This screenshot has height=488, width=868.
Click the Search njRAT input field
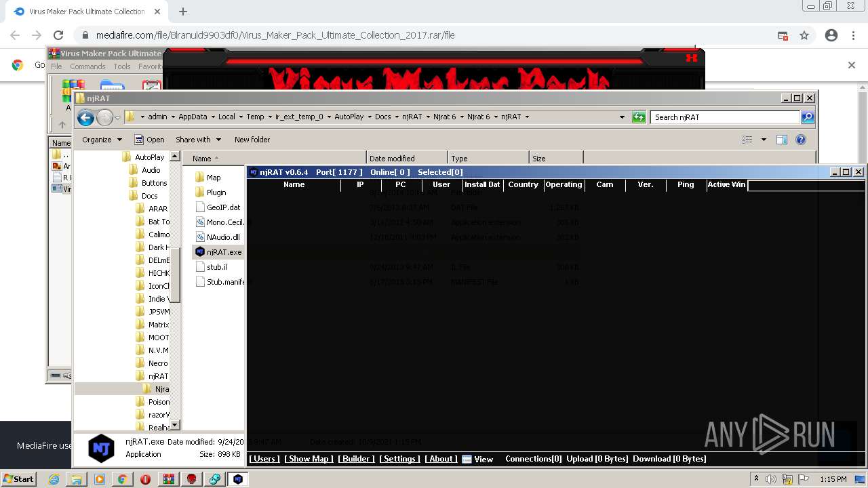click(x=725, y=117)
